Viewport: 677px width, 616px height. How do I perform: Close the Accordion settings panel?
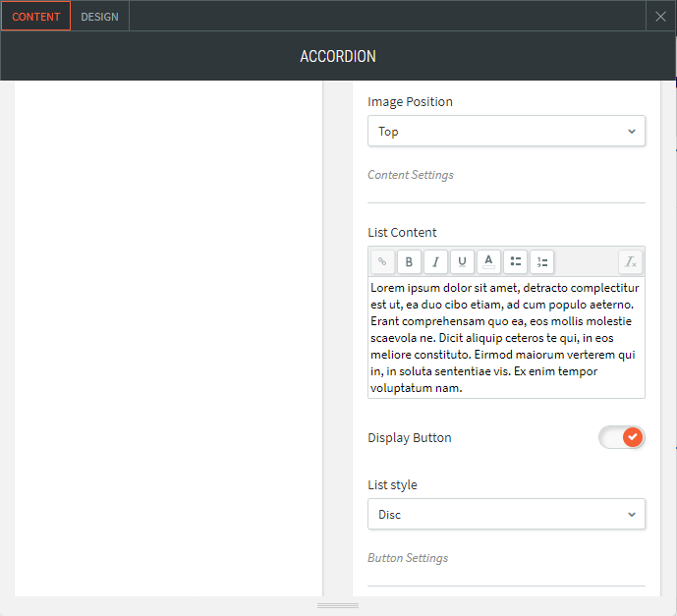pos(661,16)
